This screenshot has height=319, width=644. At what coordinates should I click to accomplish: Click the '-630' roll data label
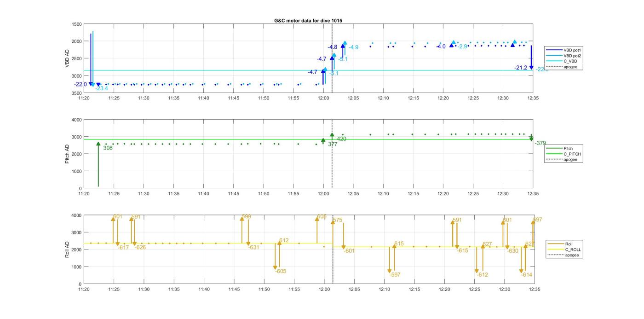pos(513,251)
